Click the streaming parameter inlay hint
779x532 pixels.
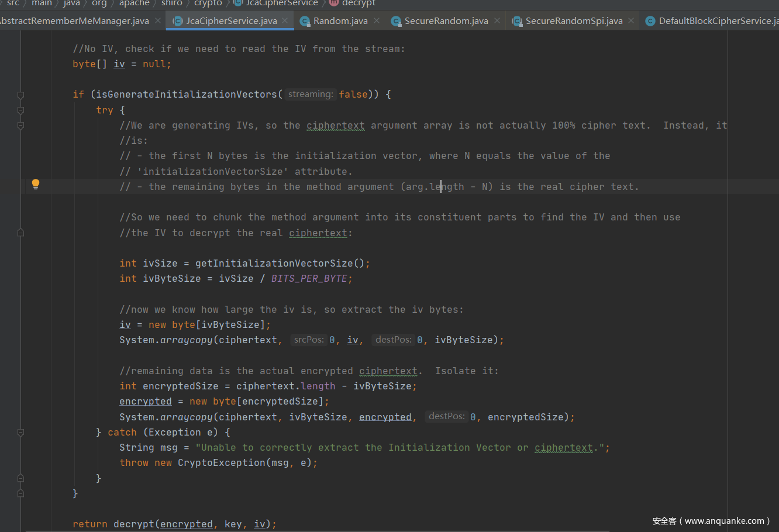tap(311, 94)
